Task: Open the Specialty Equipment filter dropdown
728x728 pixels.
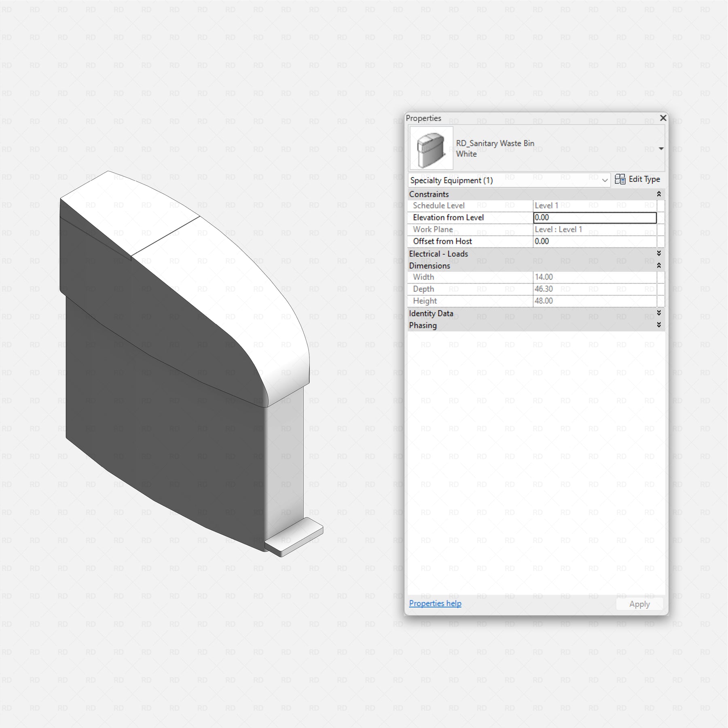Action: pos(605,180)
